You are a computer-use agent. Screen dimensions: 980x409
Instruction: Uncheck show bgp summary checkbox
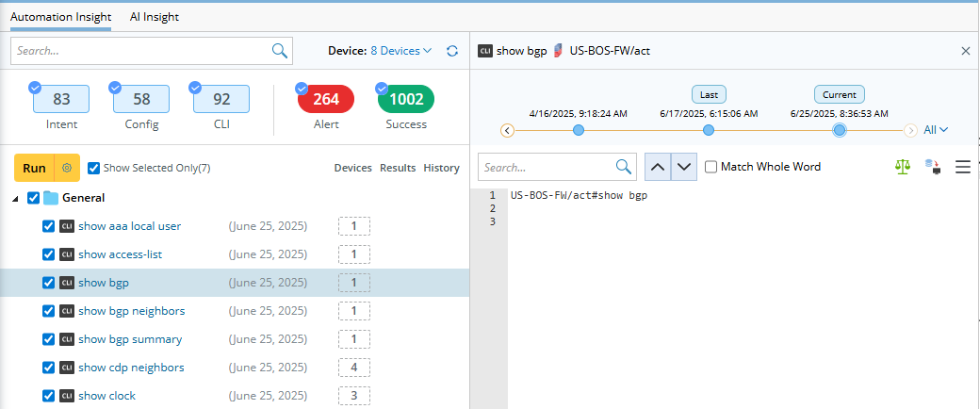[x=48, y=339]
